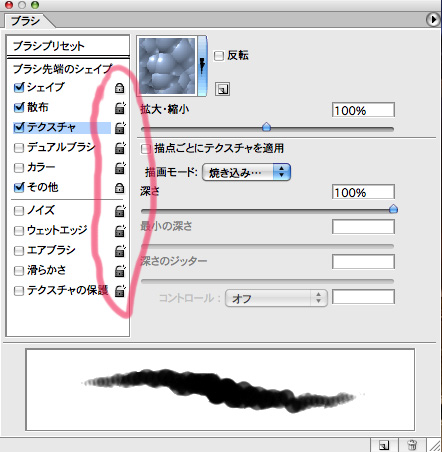Enable the ウェットエッジ checkbox
The image size is (442, 452).
19,230
